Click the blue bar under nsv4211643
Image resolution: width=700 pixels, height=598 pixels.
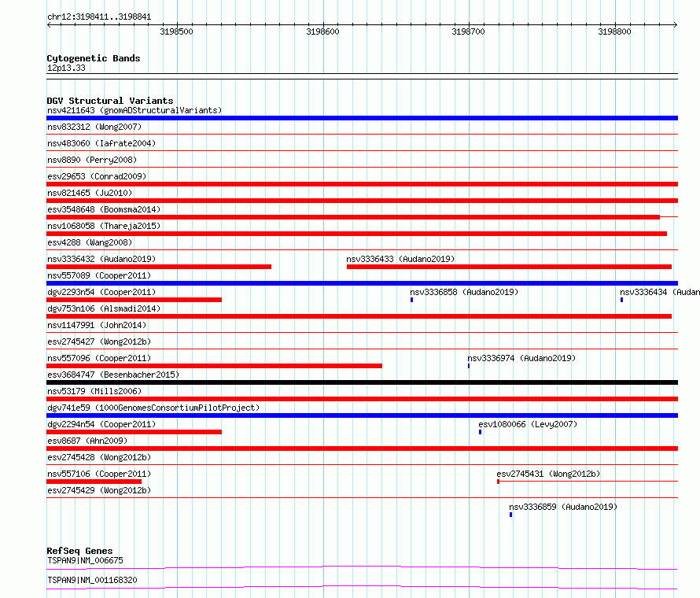click(362, 118)
